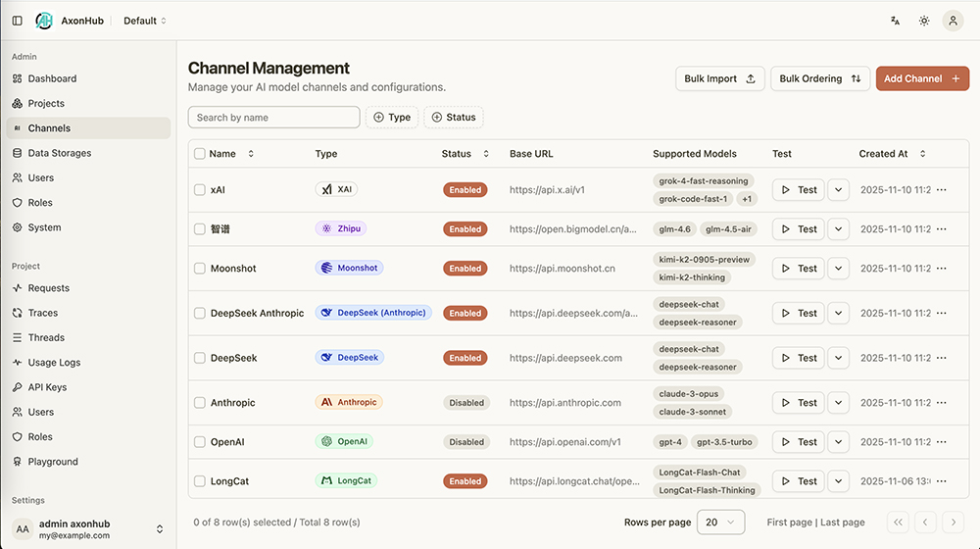Open more actions for OpenAI row
This screenshot has width=980, height=549.
(942, 442)
